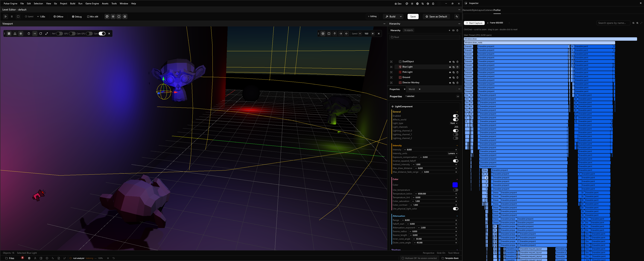Open the Build dropdown arrow

tap(401, 16)
